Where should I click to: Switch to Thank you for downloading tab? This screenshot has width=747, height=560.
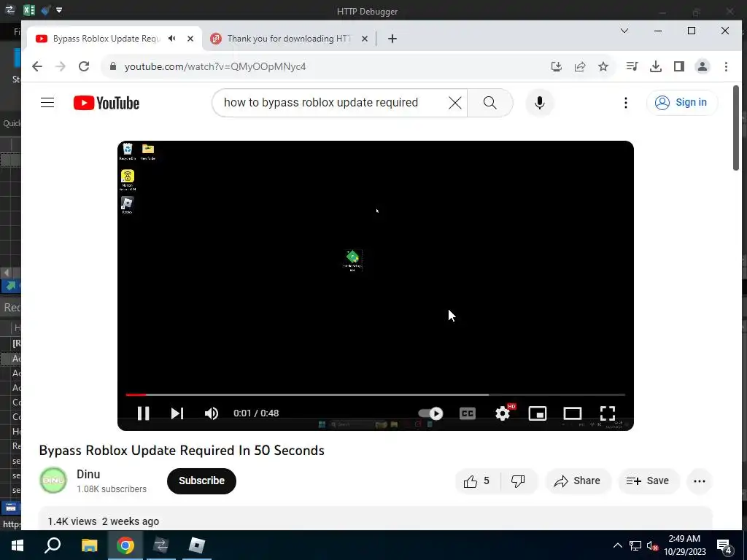(289, 39)
